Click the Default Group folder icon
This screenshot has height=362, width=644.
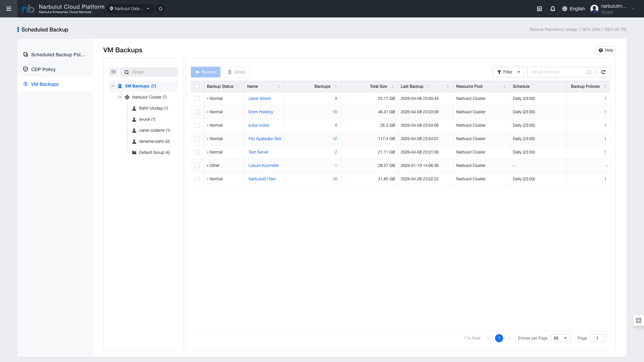(134, 153)
